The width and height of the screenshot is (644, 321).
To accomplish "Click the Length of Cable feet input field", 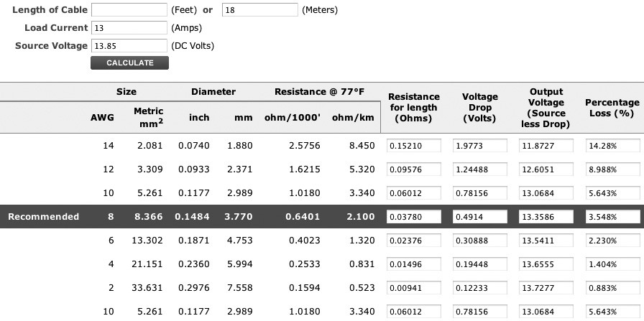I will coord(129,10).
